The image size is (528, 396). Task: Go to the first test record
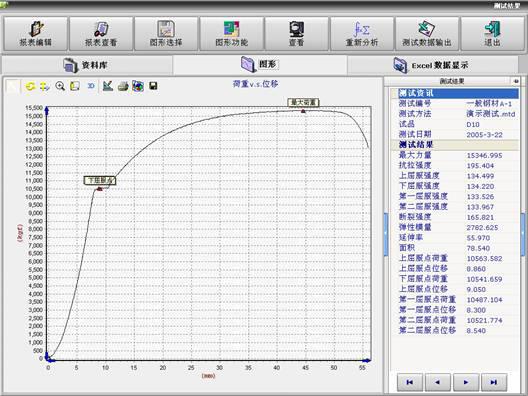click(410, 382)
